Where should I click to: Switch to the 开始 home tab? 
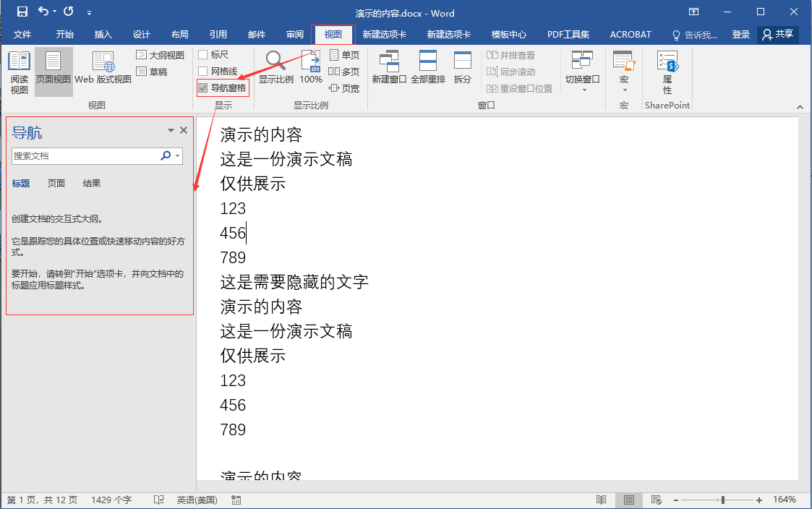coord(65,34)
